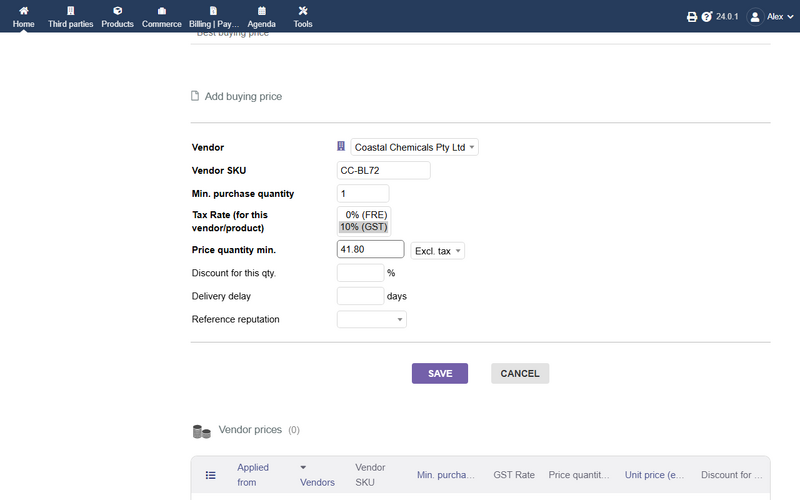This screenshot has width=800, height=500.
Task: Click the Add buying price heading text
Action: coord(243,96)
